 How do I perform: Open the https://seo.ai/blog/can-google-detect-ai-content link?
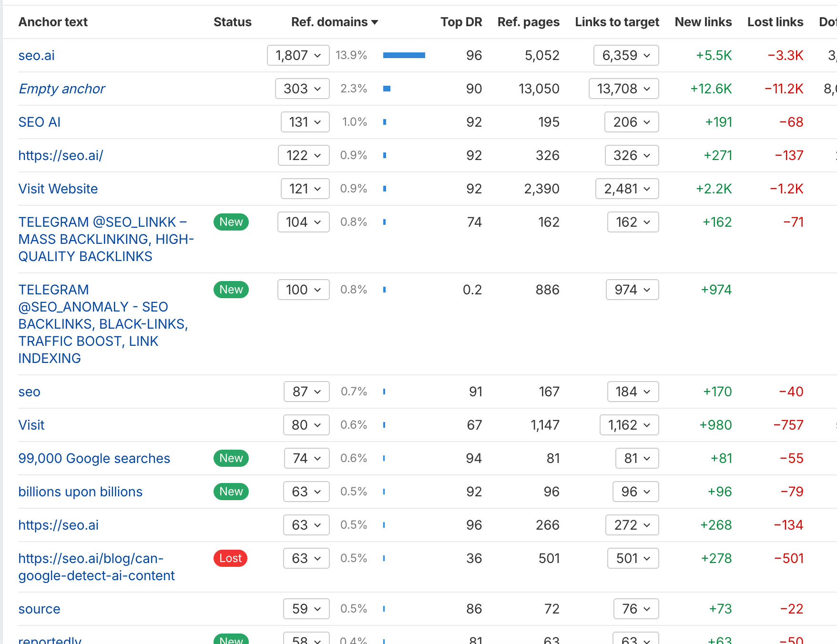click(x=96, y=567)
